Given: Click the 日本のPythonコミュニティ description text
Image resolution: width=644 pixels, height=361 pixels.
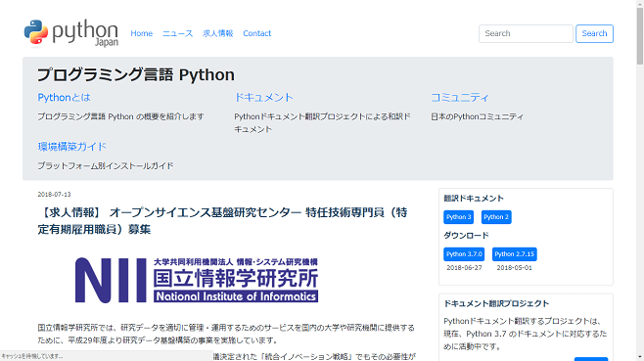Looking at the screenshot, I should click(x=477, y=116).
